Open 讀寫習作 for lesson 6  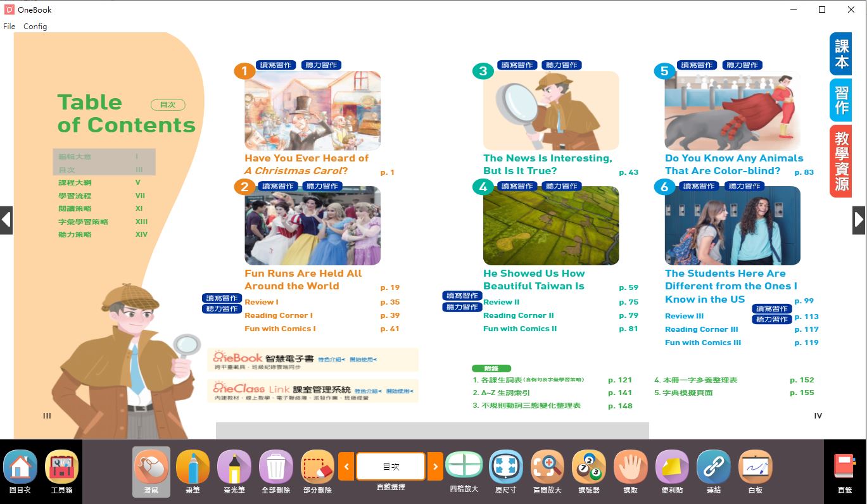[x=700, y=186]
